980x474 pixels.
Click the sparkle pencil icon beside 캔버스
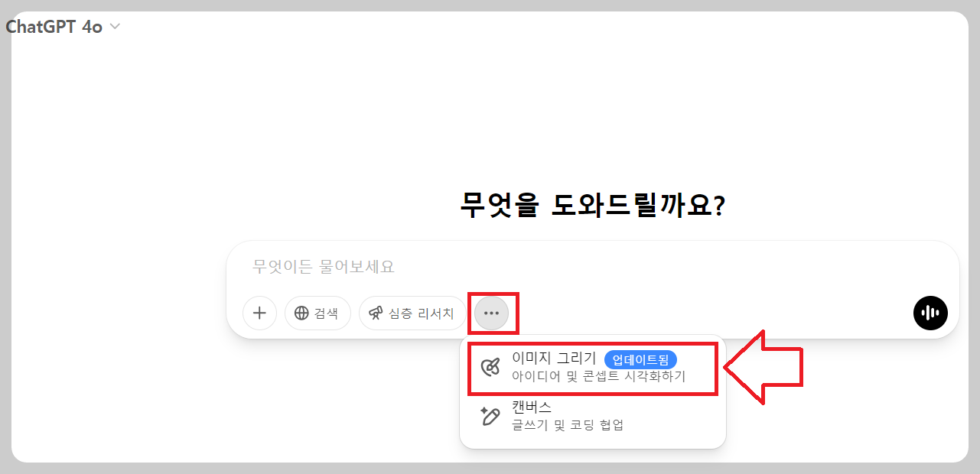tap(490, 416)
